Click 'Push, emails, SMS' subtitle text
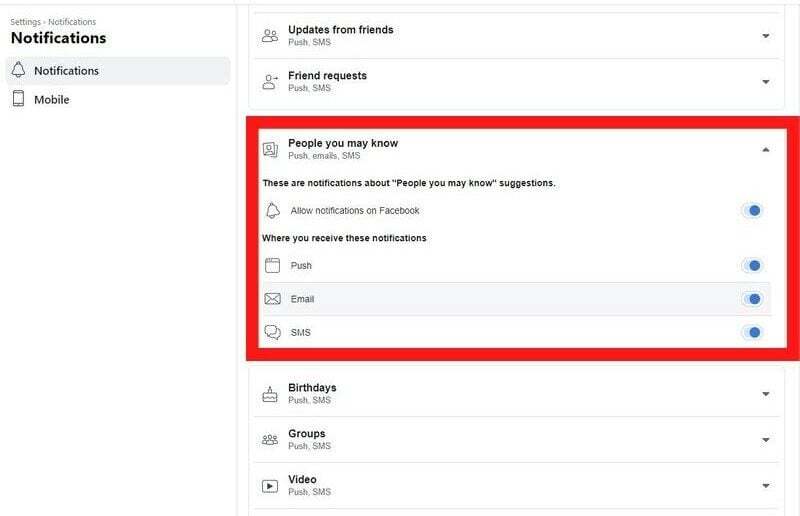 324,156
